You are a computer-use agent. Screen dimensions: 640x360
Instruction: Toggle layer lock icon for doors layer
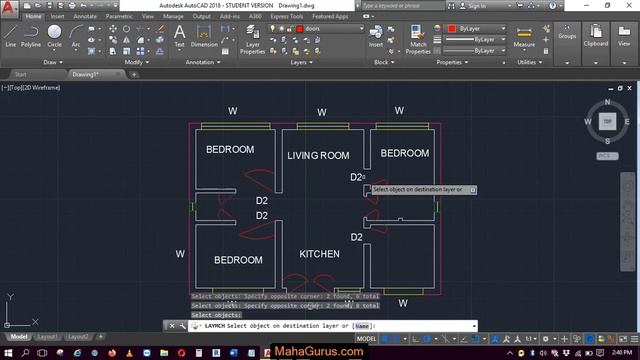(x=289, y=29)
